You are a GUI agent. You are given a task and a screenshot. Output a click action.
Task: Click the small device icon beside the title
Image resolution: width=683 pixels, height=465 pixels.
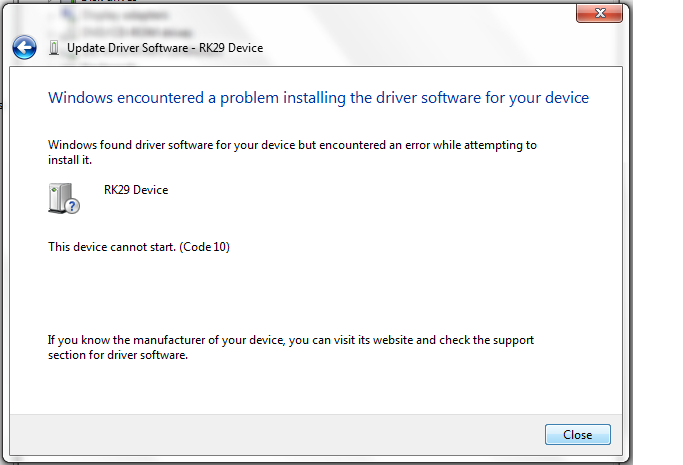[54, 48]
